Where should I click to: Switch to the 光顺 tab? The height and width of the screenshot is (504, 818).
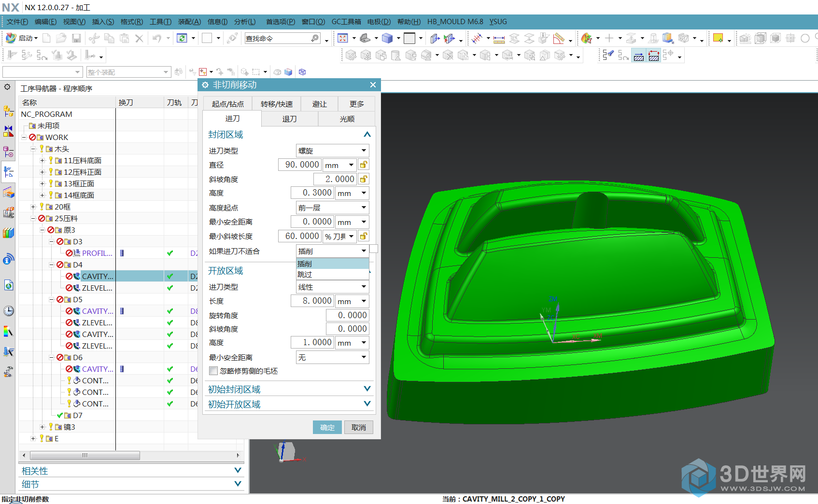(x=347, y=119)
